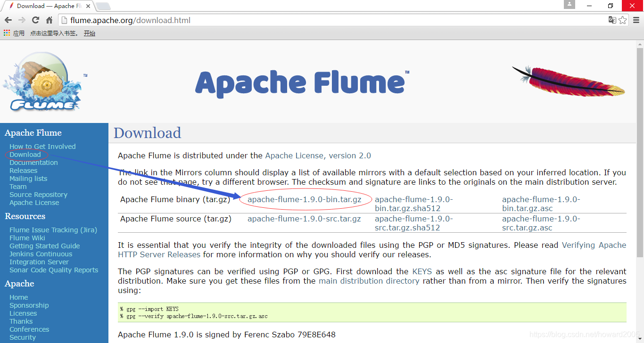This screenshot has height=343, width=644.
Task: Click the gpg --verify command line
Action: (194, 316)
